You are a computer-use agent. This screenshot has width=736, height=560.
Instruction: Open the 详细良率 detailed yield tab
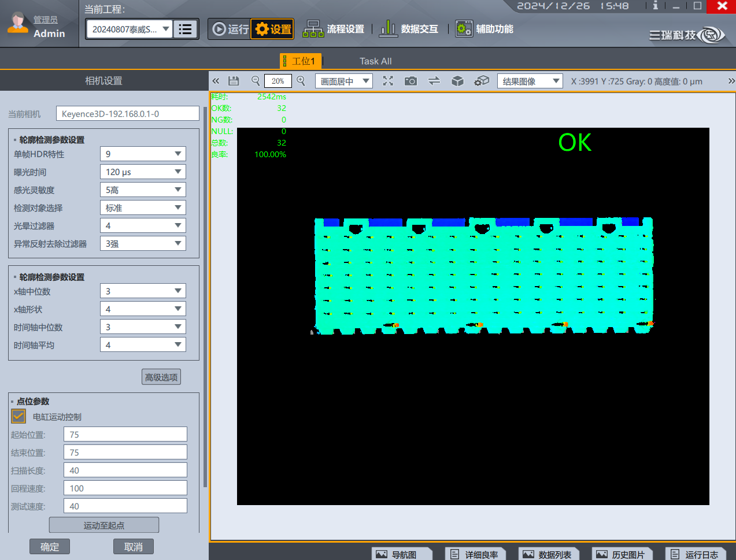pos(475,554)
